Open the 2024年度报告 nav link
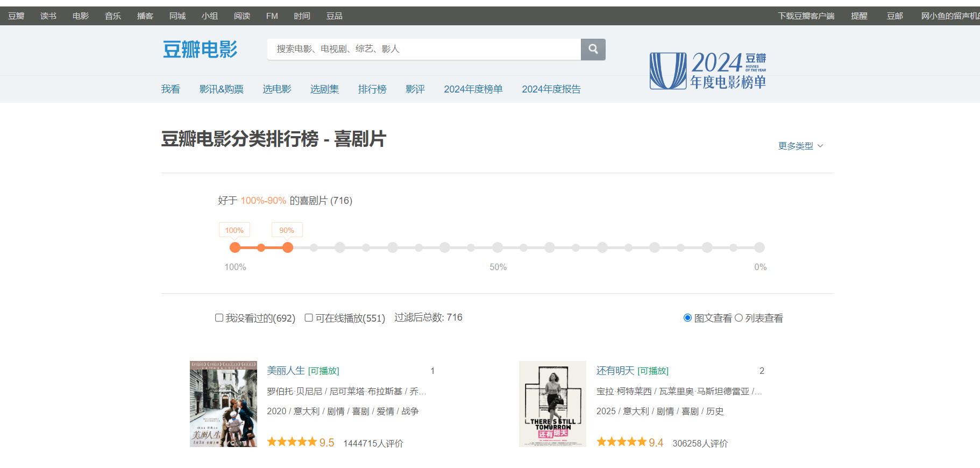Image resolution: width=980 pixels, height=468 pixels. pyautogui.click(x=551, y=89)
